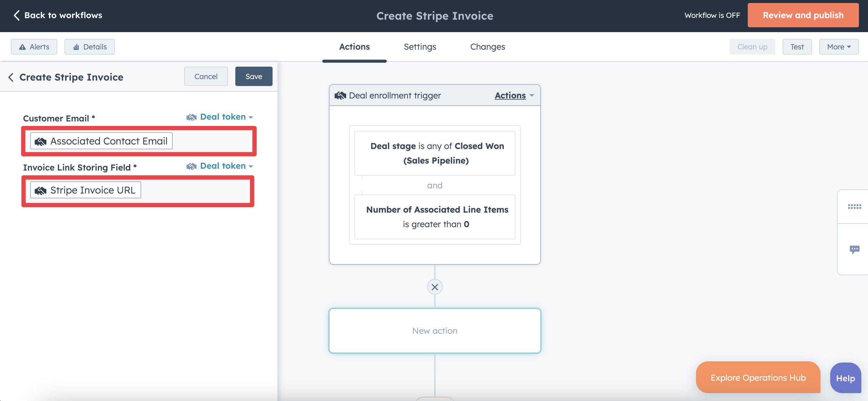Select the New action placeholder box
868x401 pixels.
(435, 330)
